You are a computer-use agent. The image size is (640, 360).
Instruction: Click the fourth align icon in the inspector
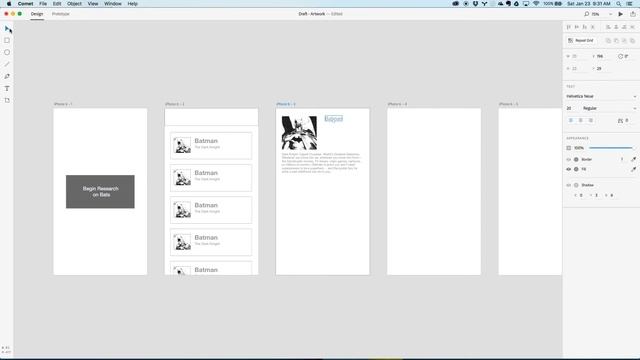pyautogui.click(x=593, y=27)
